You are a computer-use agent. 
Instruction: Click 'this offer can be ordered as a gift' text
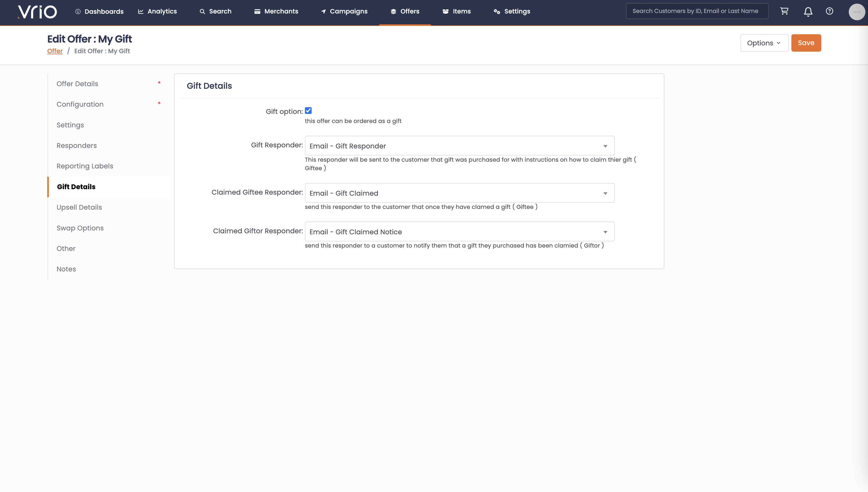[x=353, y=121]
